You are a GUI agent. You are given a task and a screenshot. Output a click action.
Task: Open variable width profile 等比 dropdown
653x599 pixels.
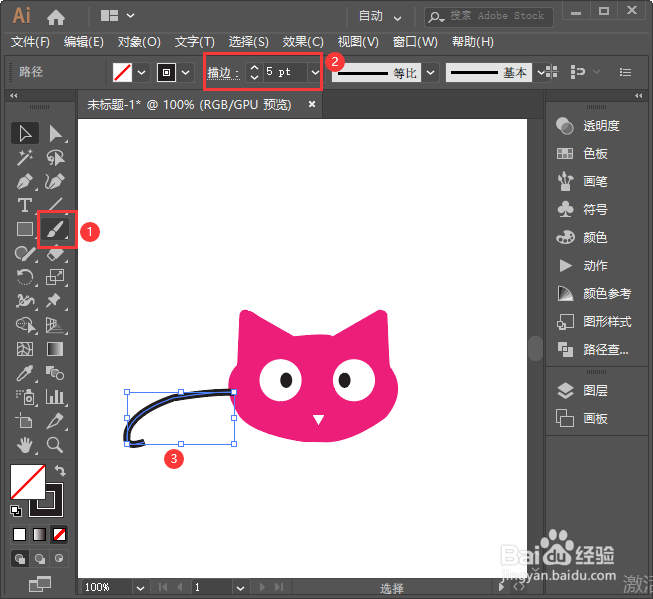coord(431,72)
